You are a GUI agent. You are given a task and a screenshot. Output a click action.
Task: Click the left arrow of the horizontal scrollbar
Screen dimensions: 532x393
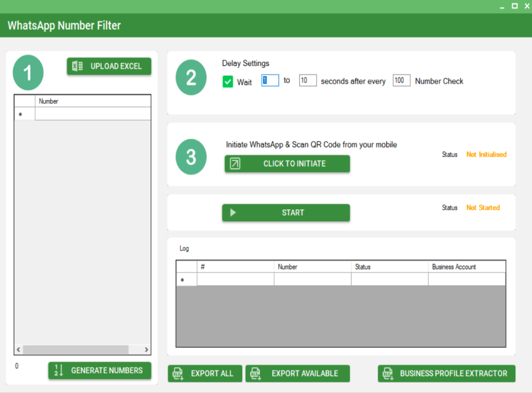pos(18,350)
